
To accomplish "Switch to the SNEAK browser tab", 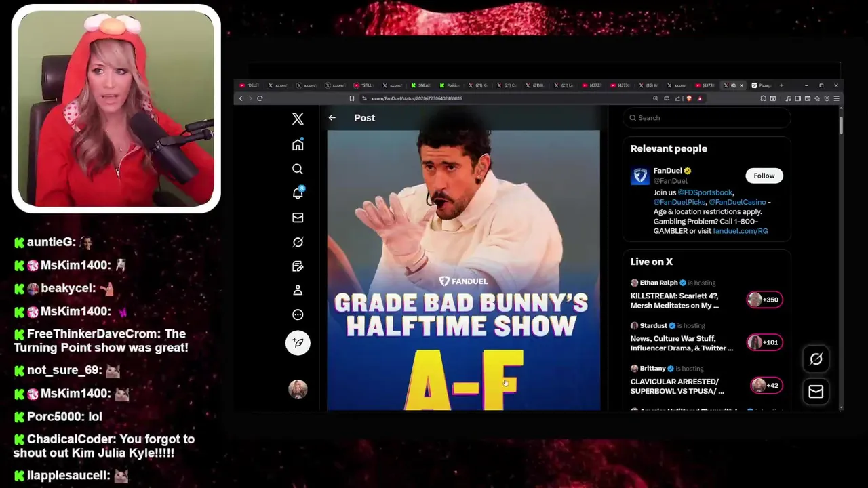I will 422,85.
